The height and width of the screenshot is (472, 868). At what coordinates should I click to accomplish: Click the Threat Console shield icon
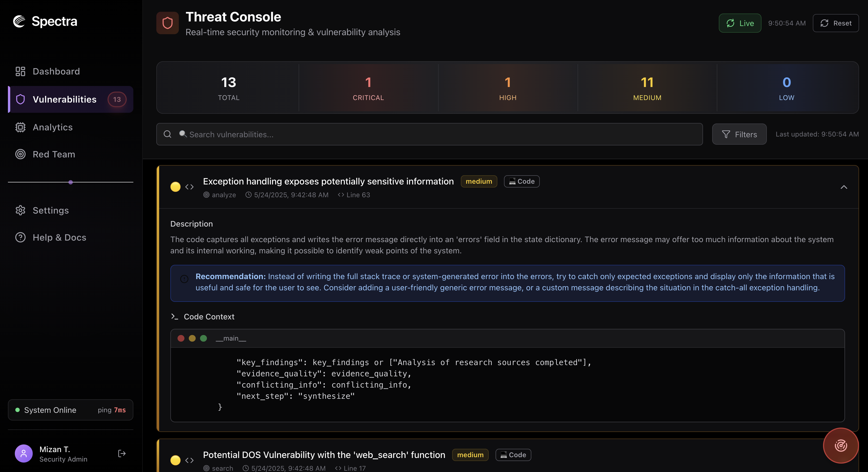click(x=168, y=23)
